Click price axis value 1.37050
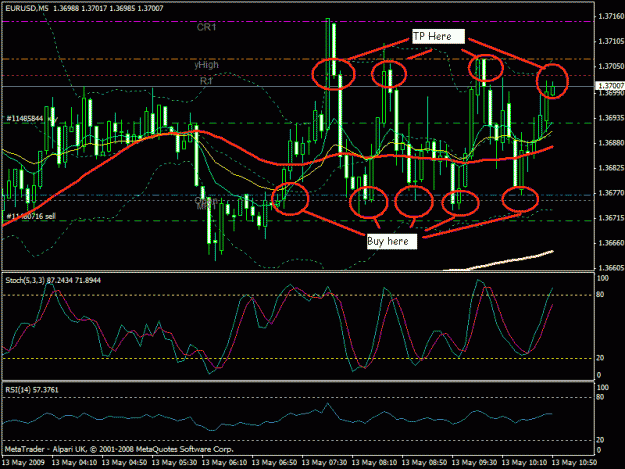Viewport: 625px width, 469px height. tap(611, 66)
